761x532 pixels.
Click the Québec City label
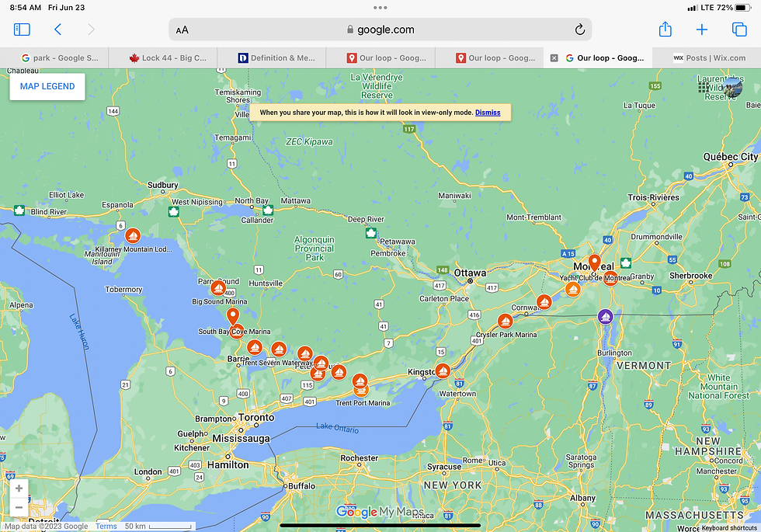click(x=731, y=157)
